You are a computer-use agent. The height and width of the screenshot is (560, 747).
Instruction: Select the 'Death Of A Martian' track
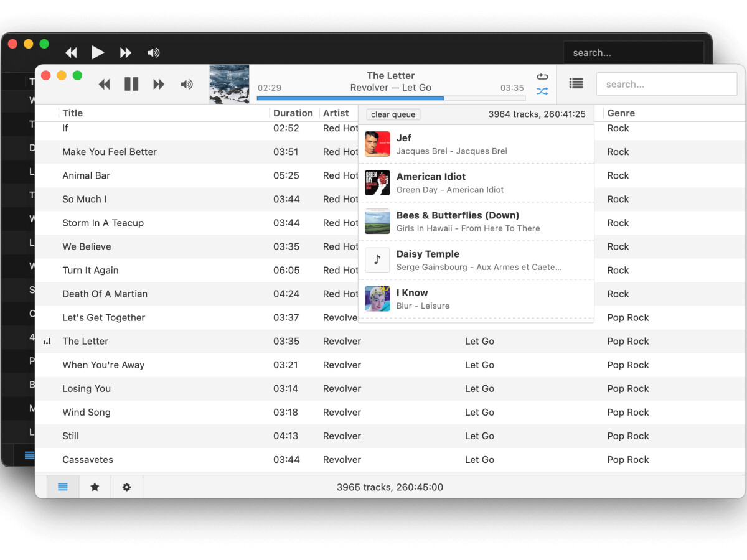pyautogui.click(x=197, y=294)
